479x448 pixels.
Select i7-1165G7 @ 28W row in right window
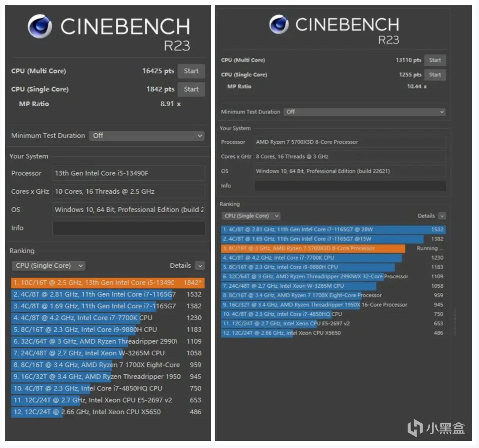tap(333, 229)
